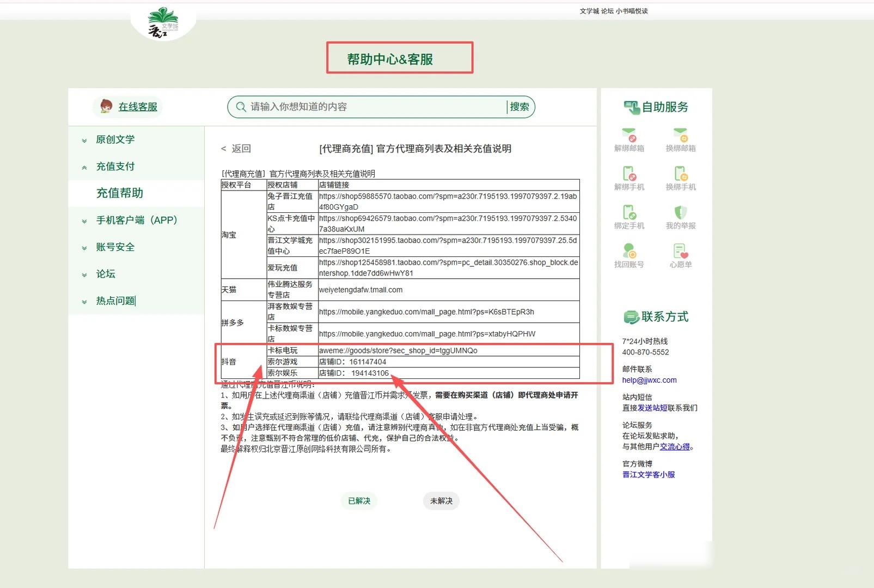Click the shop69426579.taobao.com link text

[x=448, y=224]
